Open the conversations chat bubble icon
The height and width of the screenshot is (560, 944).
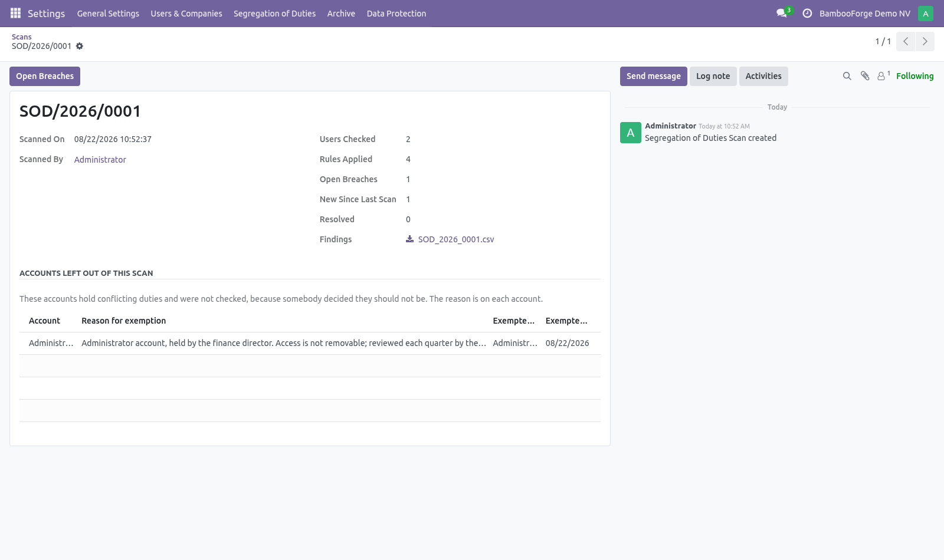tap(782, 13)
